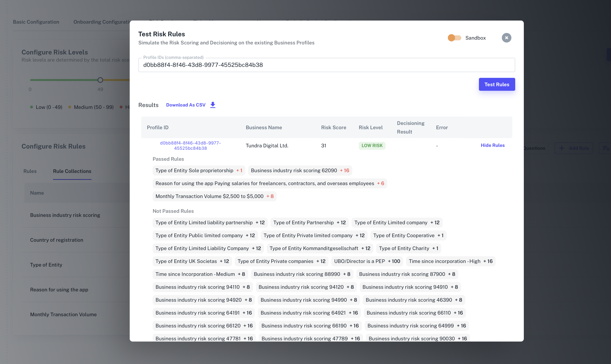Click the LOW RISK badge

372,146
